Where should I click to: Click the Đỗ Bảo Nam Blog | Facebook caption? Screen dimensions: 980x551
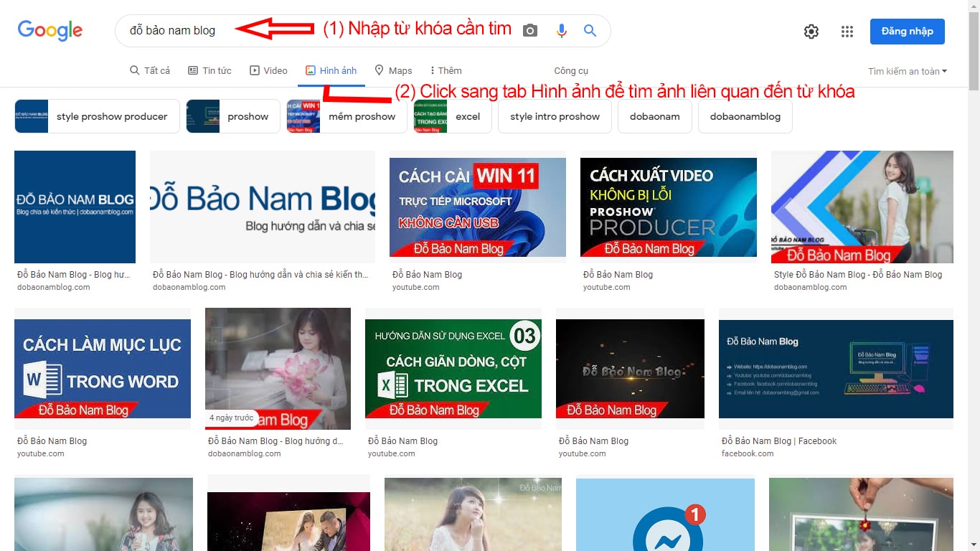pyautogui.click(x=779, y=441)
